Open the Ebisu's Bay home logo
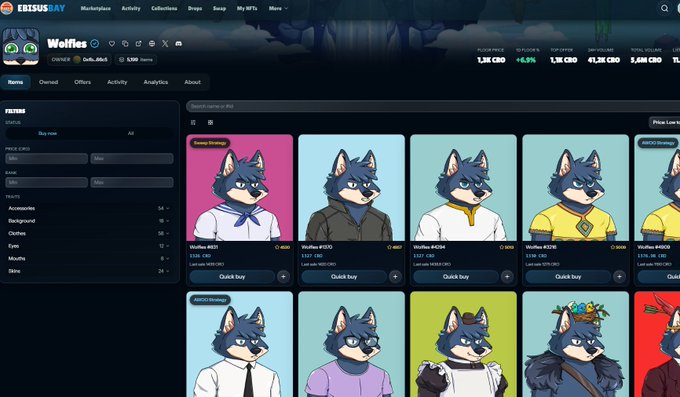This screenshot has width=680, height=397. 33,8
